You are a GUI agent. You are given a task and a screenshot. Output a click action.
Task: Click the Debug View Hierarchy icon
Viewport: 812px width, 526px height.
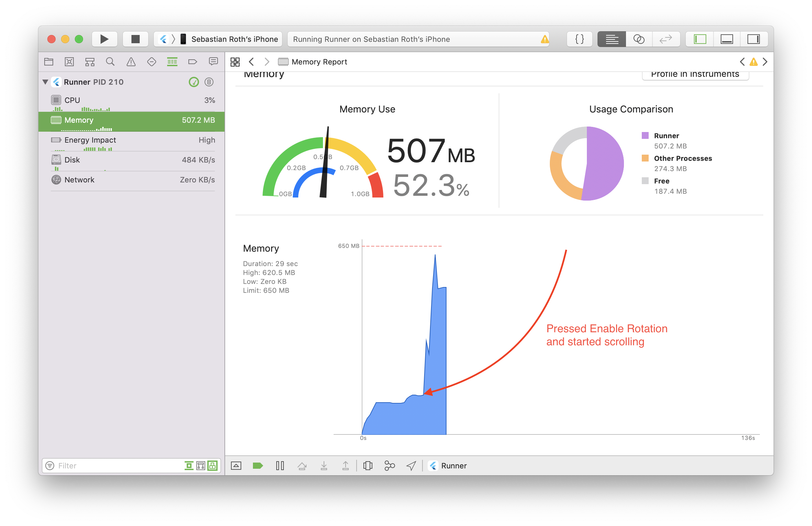tap(368, 465)
